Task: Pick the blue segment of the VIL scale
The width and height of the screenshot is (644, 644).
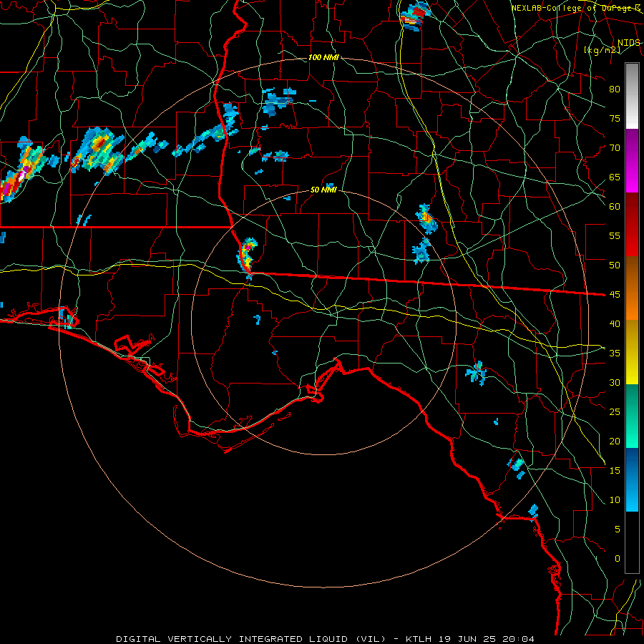Action: click(632, 479)
